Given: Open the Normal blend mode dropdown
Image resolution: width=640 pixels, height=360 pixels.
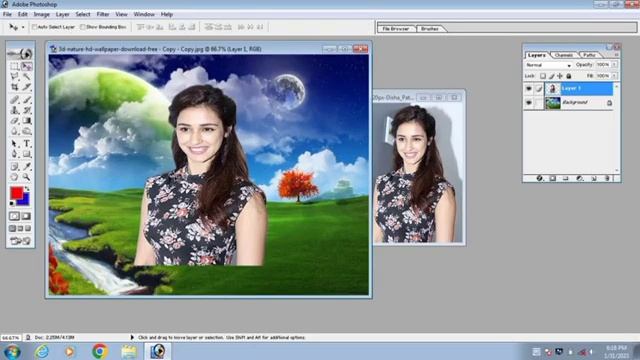Looking at the screenshot, I should click(548, 65).
